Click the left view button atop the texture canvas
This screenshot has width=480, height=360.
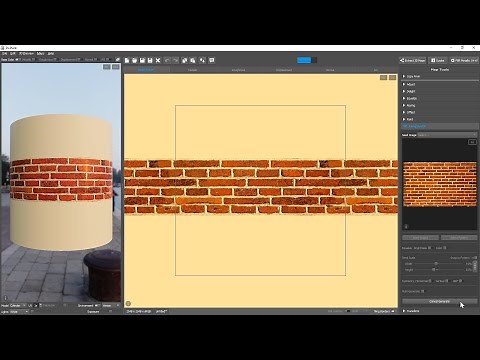[x=384, y=77]
